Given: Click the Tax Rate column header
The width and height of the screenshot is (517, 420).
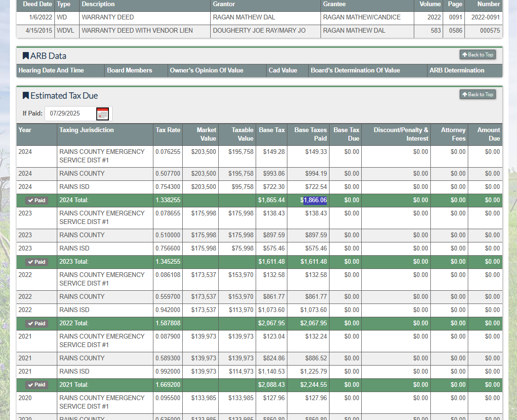Looking at the screenshot, I should pyautogui.click(x=168, y=130).
